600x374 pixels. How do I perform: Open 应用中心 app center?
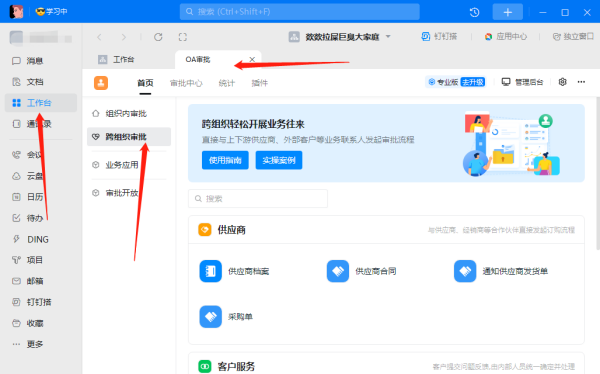click(505, 36)
